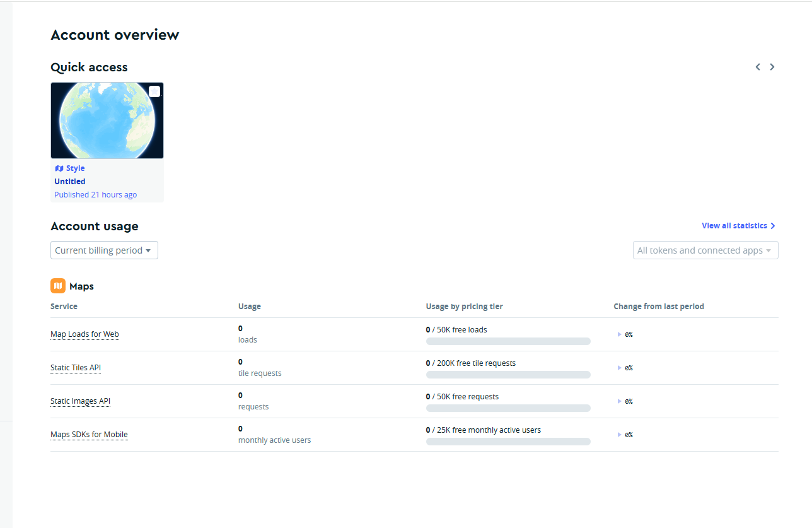812x528 pixels.
Task: Toggle the favorite star on the style thumbnail
Action: point(154,91)
